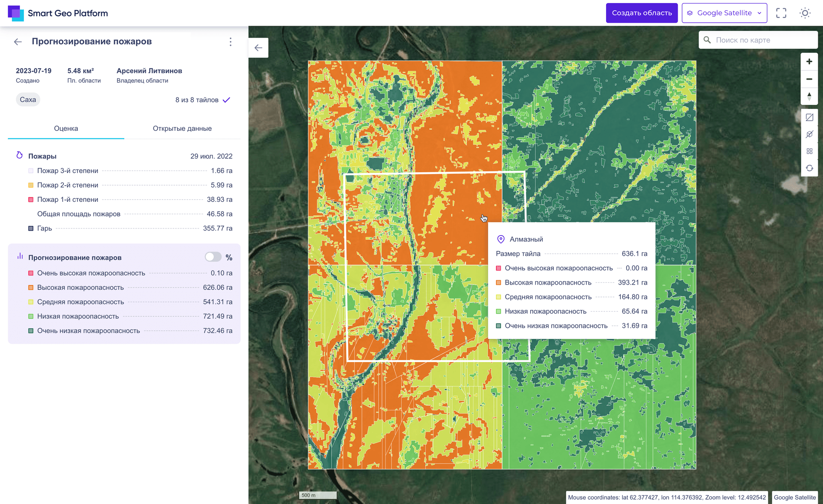Click the checkmark beside 8 из 8 тайлов
The width and height of the screenshot is (823, 504).
click(226, 100)
